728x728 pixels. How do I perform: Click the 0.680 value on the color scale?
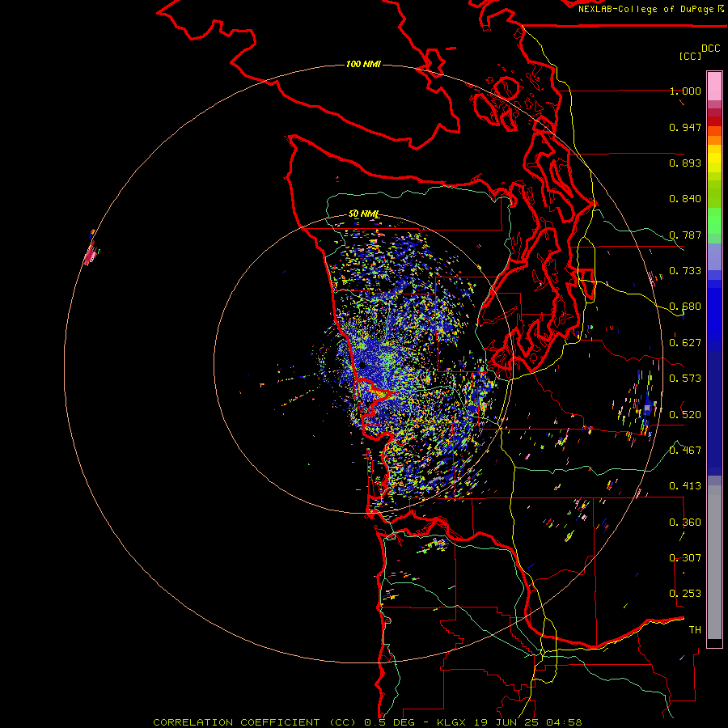coord(685,307)
